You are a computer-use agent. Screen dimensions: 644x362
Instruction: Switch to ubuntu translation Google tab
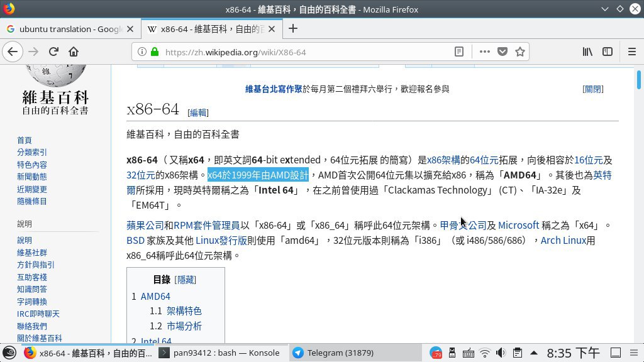pyautogui.click(x=70, y=29)
